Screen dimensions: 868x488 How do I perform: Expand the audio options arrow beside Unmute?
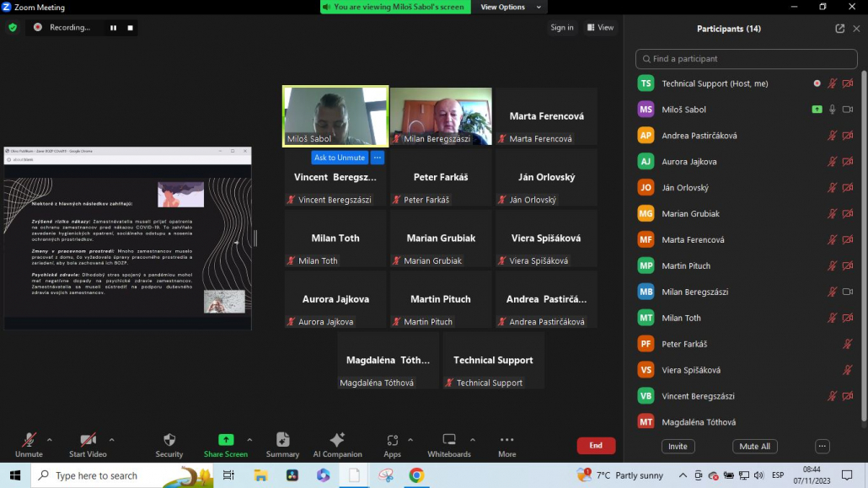[x=50, y=439]
